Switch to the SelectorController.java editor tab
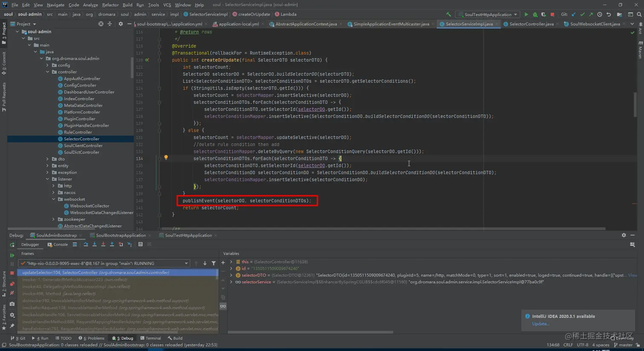This screenshot has width=644, height=351. tap(531, 24)
